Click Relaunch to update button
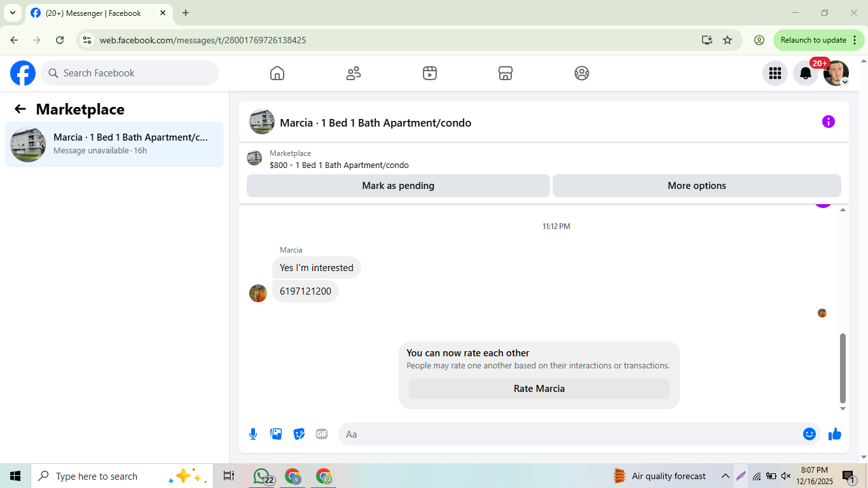Viewport: 868px width, 488px height. (x=819, y=40)
